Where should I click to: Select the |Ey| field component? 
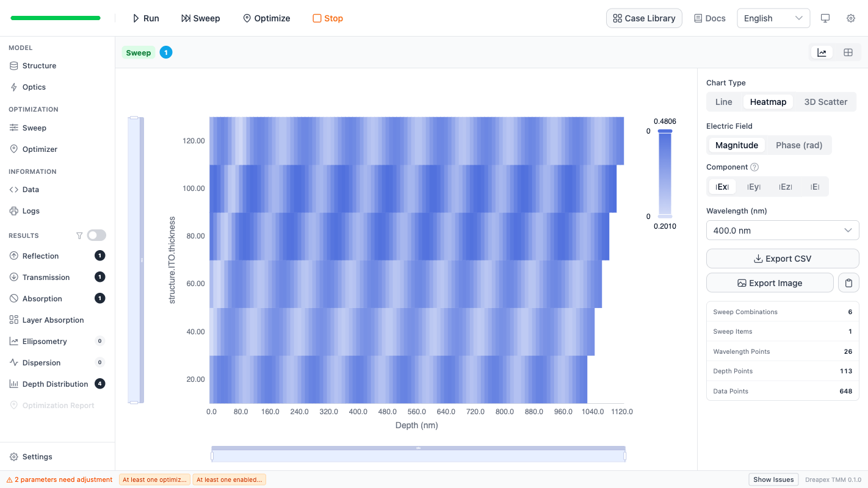coord(753,186)
